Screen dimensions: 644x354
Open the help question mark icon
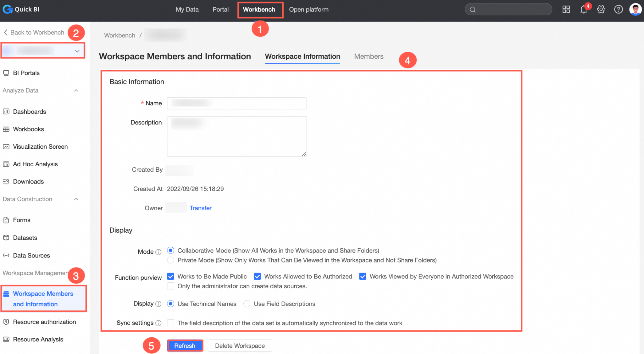tap(618, 10)
